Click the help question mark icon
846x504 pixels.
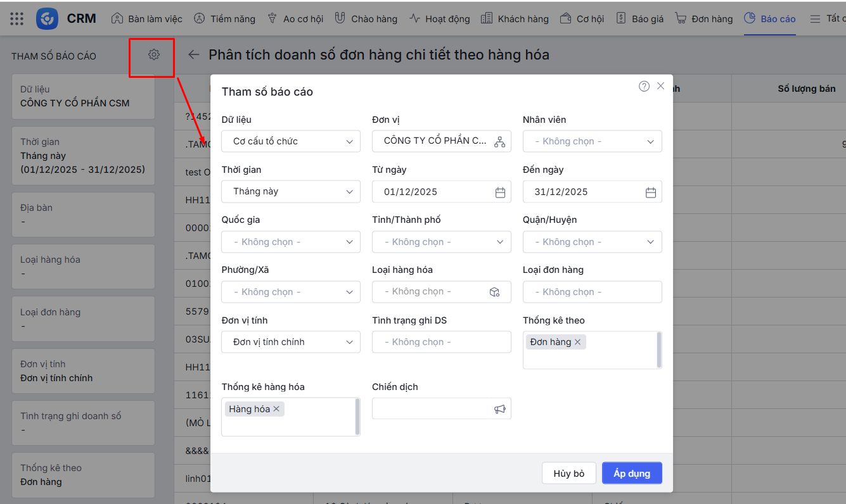point(644,86)
